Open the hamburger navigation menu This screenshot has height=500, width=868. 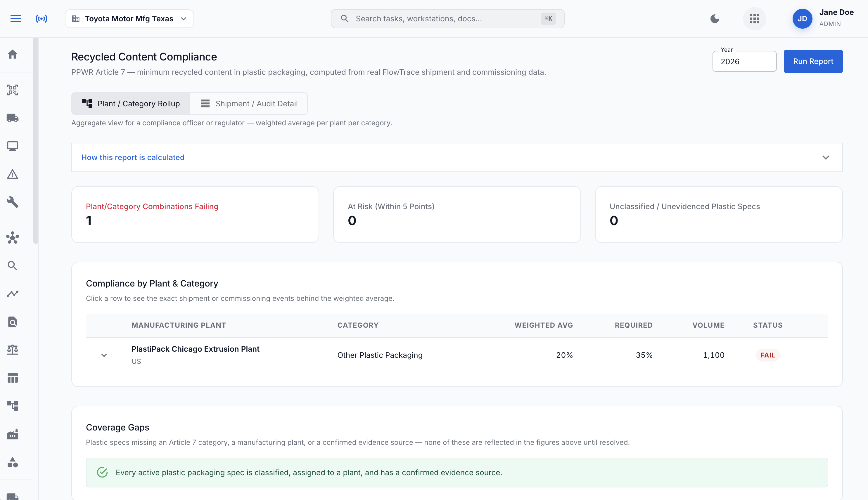(16, 18)
